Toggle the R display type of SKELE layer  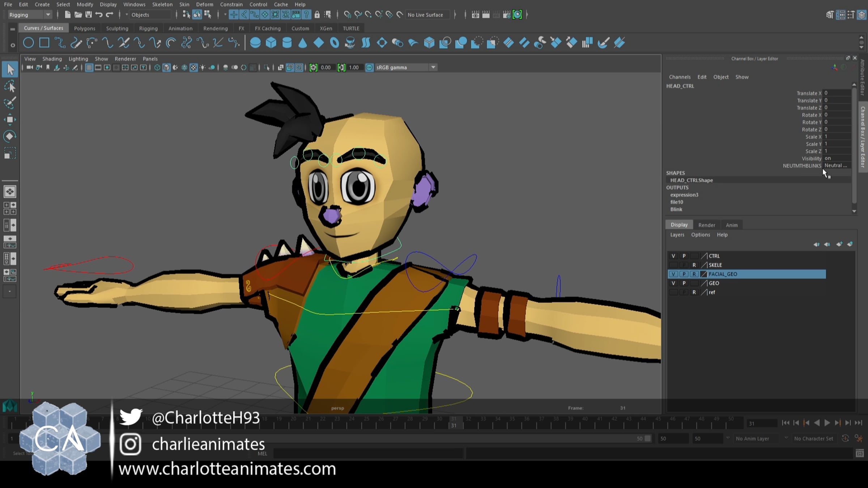pos(694,265)
